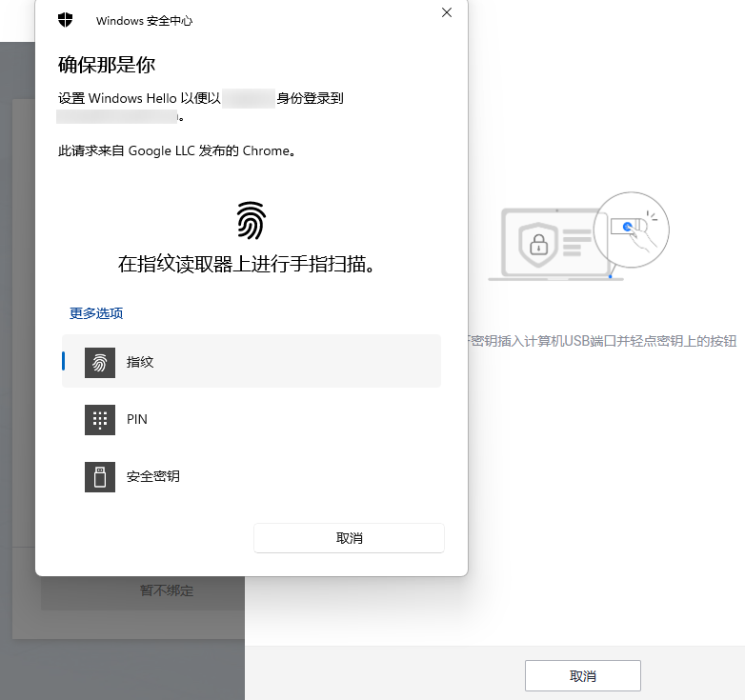Click the Windows Security shield icon
This screenshot has width=745, height=700.
tap(65, 20)
